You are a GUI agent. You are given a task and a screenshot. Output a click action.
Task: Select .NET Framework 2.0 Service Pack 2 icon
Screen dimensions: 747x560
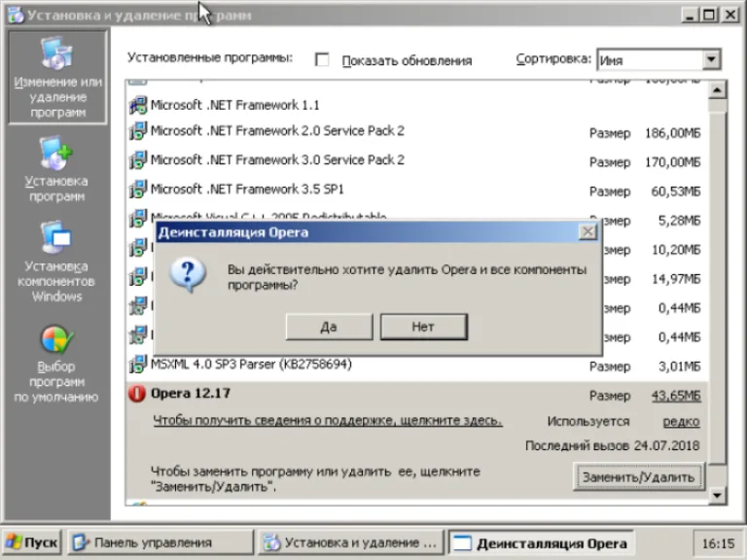pos(138,131)
